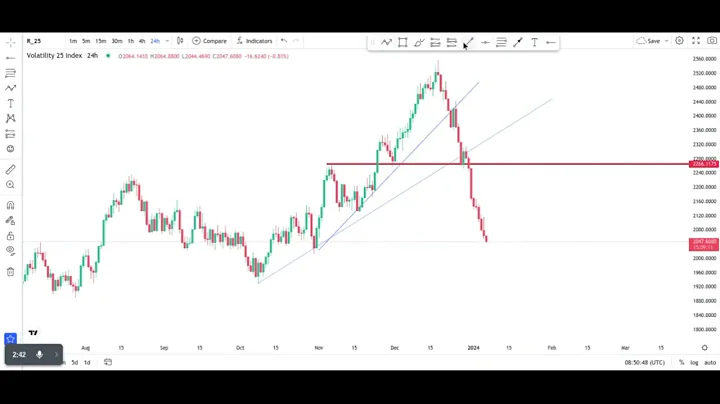Switch to the 4h timeframe

(142, 41)
